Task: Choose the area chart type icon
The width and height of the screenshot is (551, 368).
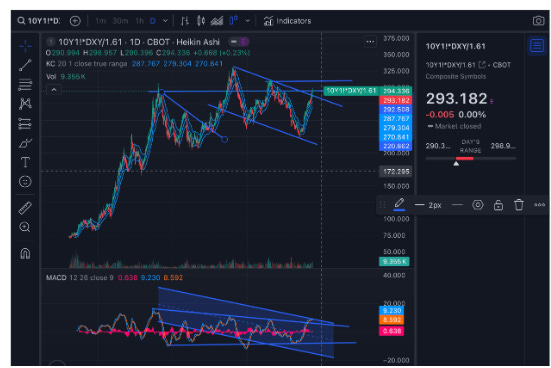Action: tap(217, 21)
